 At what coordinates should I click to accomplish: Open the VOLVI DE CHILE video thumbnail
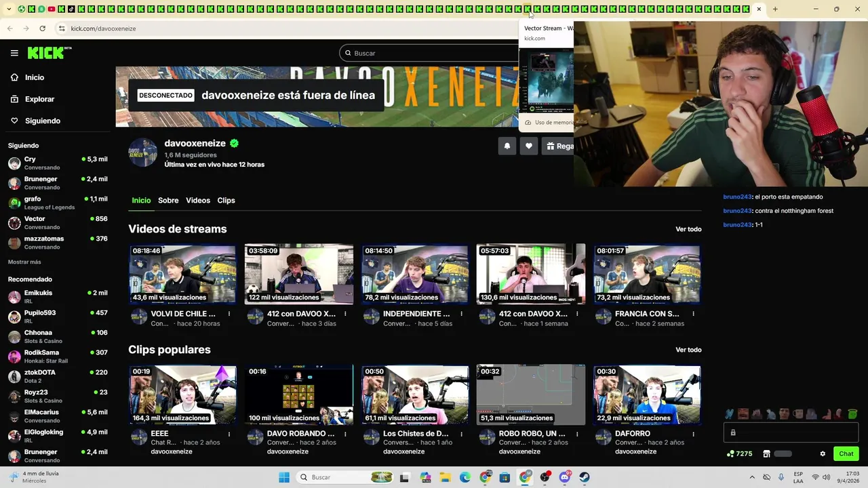point(182,274)
